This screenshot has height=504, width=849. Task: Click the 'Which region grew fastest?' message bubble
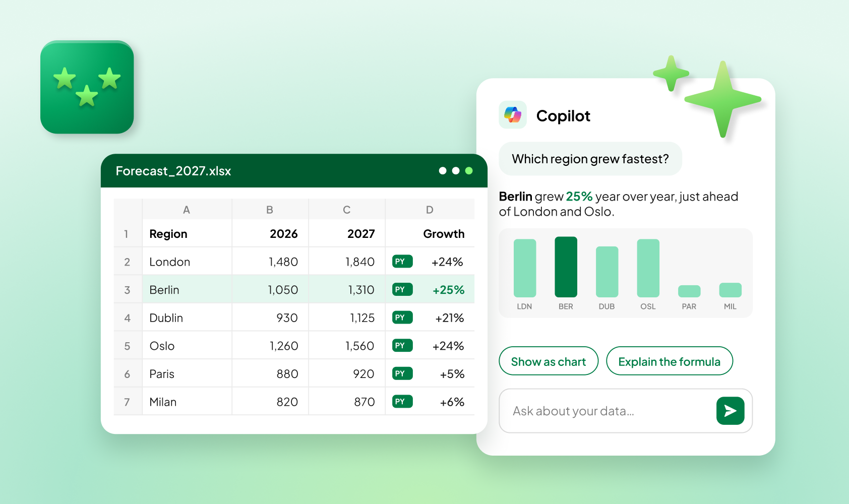point(590,159)
